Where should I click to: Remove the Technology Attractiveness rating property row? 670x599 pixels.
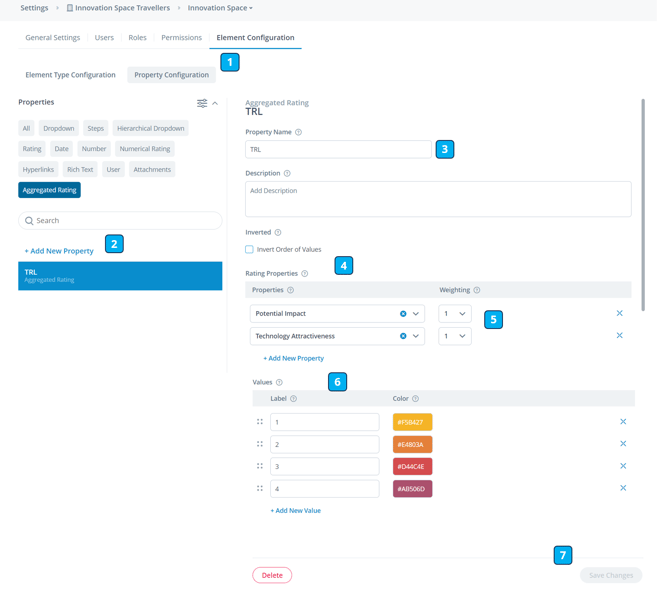pos(619,336)
